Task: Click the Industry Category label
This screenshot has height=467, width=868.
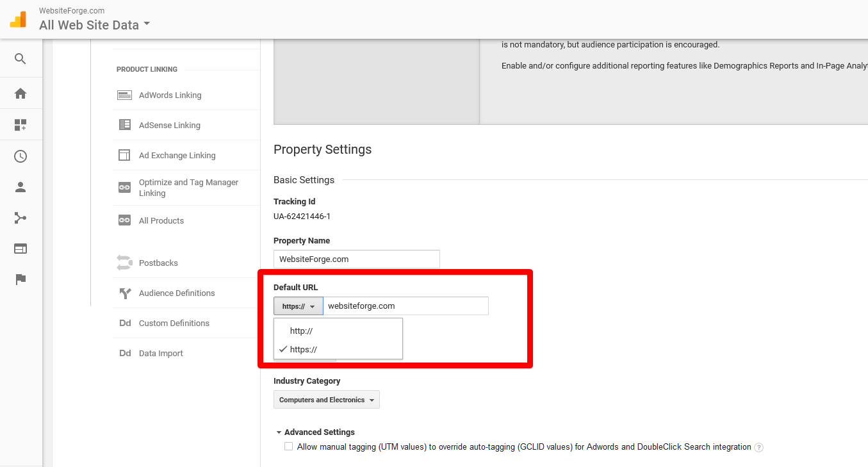Action: coord(307,381)
